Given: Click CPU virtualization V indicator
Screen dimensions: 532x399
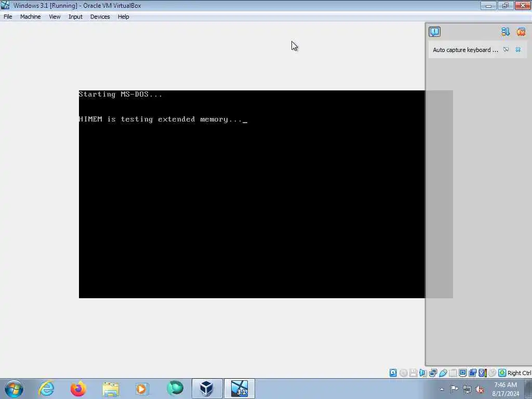Looking at the screenshot, I should [482, 373].
